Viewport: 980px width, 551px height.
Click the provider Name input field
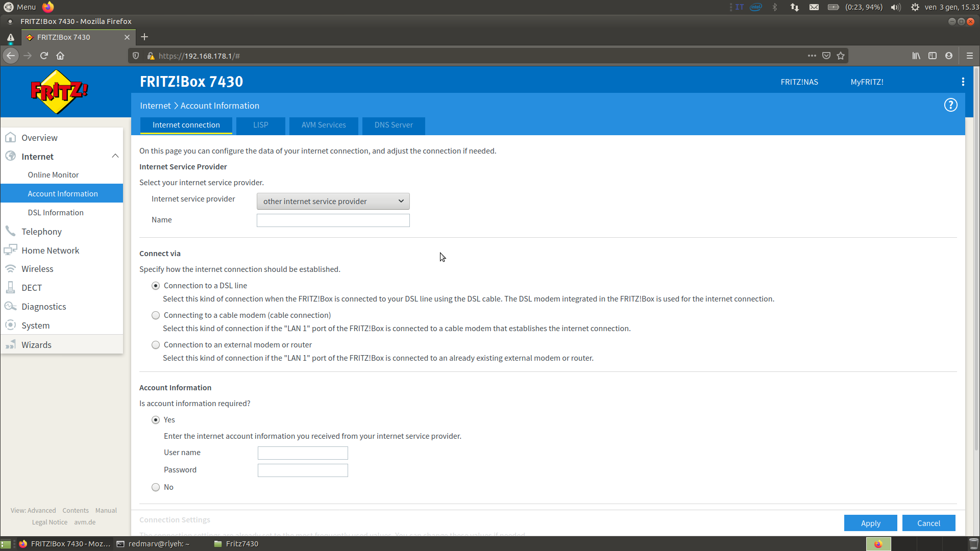[333, 220]
